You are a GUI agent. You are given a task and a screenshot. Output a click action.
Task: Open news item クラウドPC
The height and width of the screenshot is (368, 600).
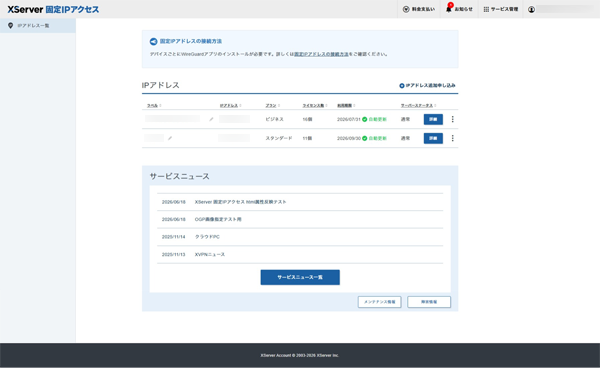pos(207,237)
